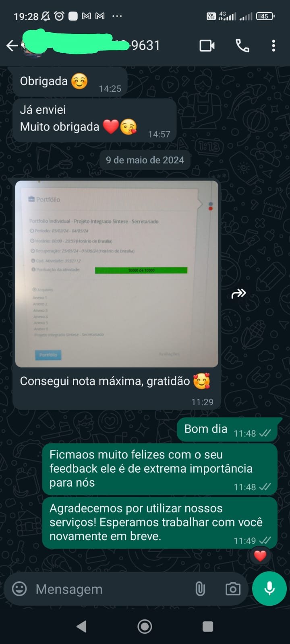Open the emoji picker in message bar
Screen dimensions: 290x644
click(19, 589)
